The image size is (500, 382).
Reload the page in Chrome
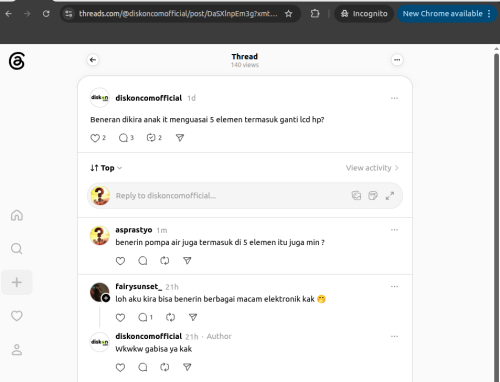coord(46,14)
